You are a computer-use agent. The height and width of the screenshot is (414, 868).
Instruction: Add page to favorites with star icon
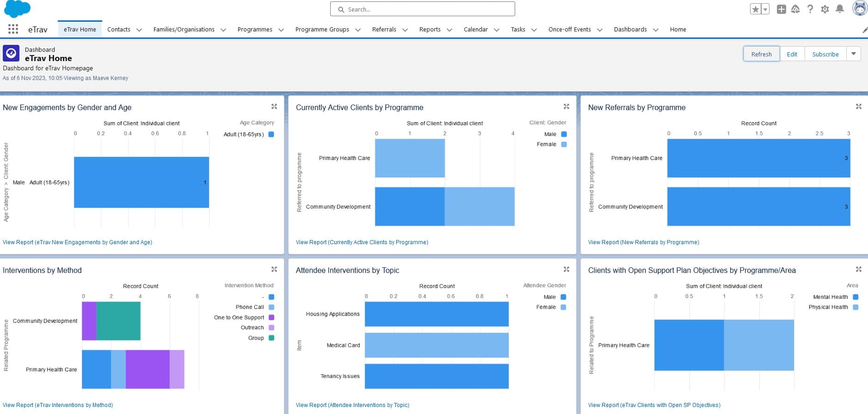(755, 9)
